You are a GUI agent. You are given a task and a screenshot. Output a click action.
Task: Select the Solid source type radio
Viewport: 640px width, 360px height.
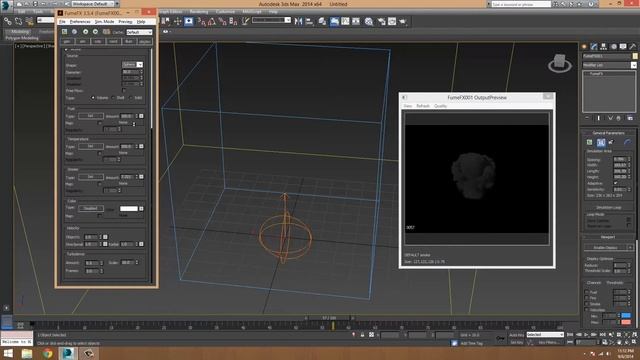(x=131, y=98)
